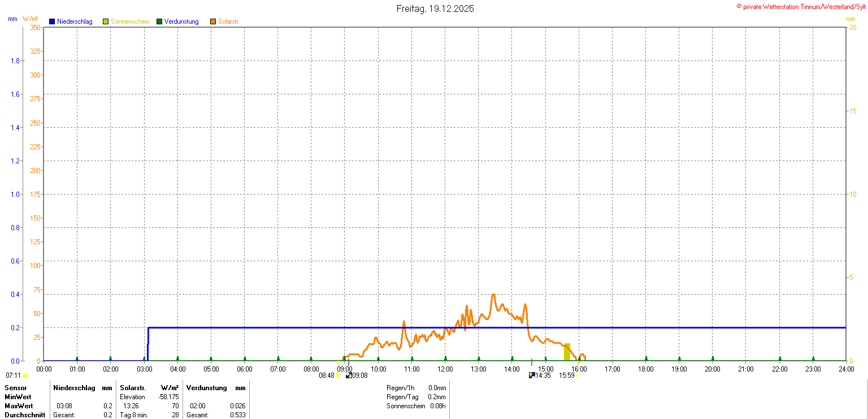Click the chart title Freitag, 19.12.2025

435,8
